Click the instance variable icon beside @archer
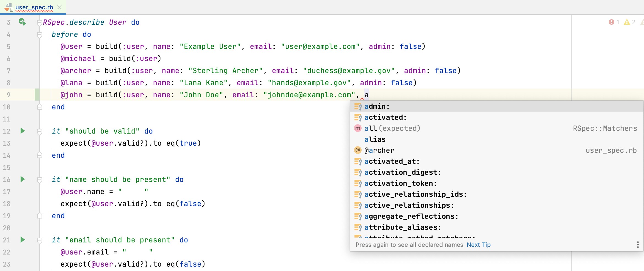This screenshot has width=644, height=271. tap(357, 150)
